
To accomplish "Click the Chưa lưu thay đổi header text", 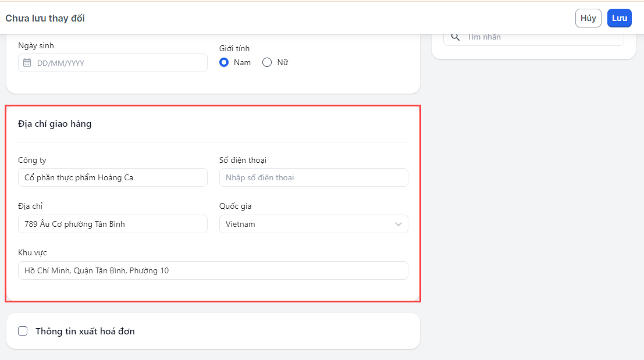I will point(45,18).
